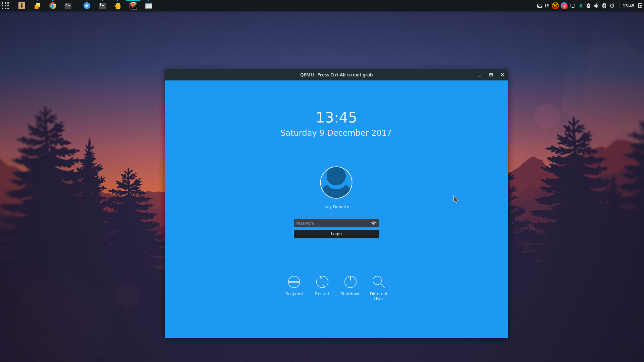Image resolution: width=644 pixels, height=362 pixels.
Task: Open Google Chrome from the panel
Action: click(x=53, y=6)
